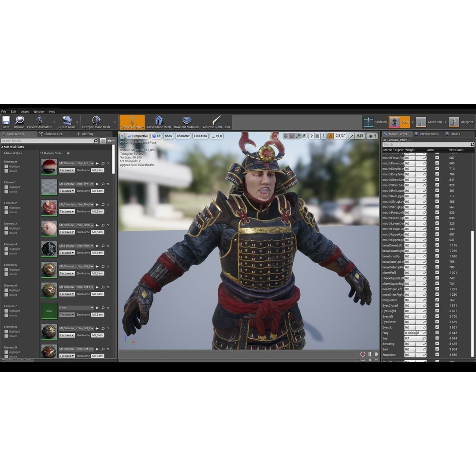Open Element 0 material name dropdown
The image size is (476, 476).
76,164
